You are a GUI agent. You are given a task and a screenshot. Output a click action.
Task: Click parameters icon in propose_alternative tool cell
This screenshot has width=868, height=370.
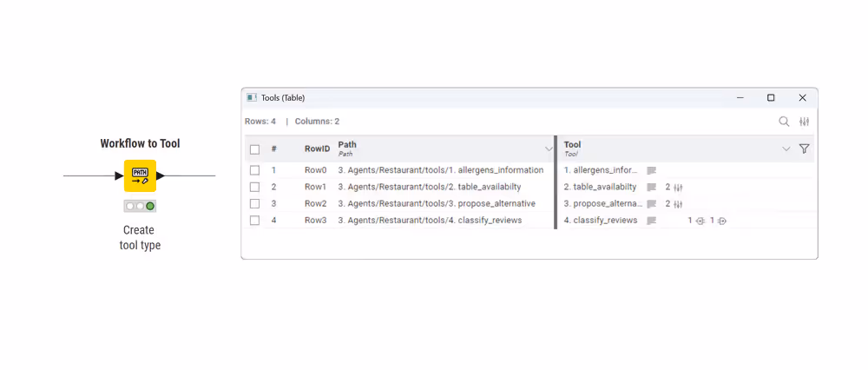(678, 204)
